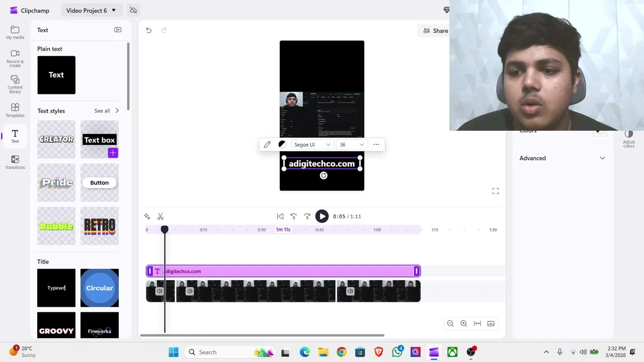Select the Groovy title style
The width and height of the screenshot is (644, 362).
[56, 325]
